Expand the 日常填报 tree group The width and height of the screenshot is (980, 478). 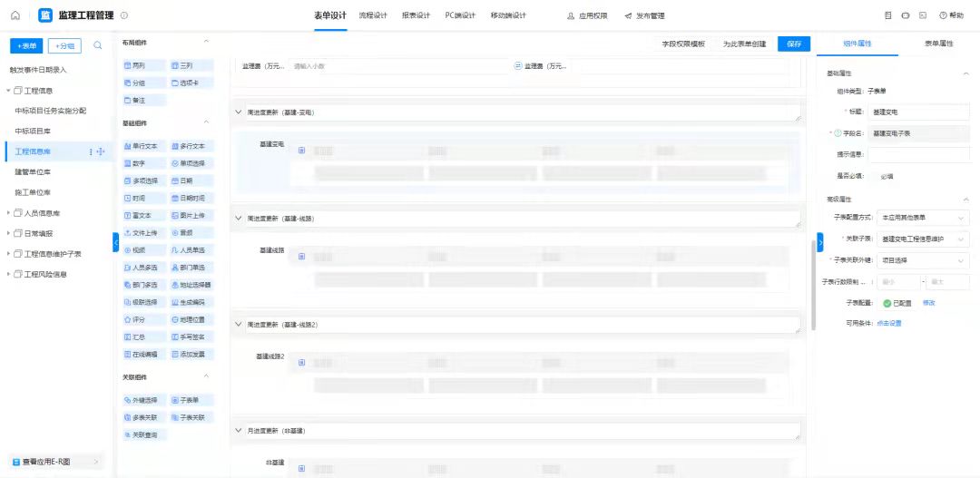pyautogui.click(x=9, y=234)
